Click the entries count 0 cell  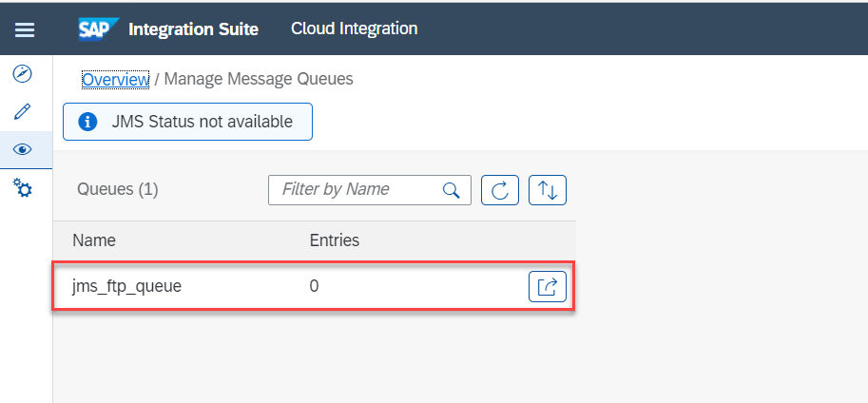tap(315, 286)
